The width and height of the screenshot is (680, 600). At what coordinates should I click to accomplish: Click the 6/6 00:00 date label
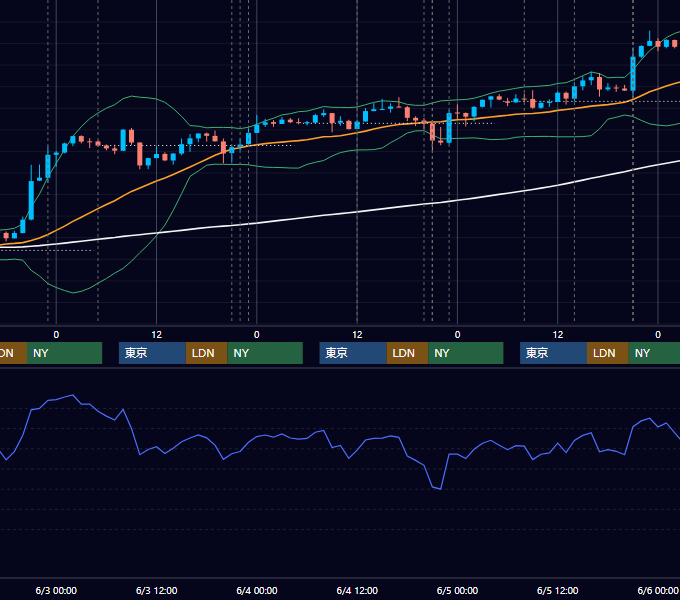[658, 590]
